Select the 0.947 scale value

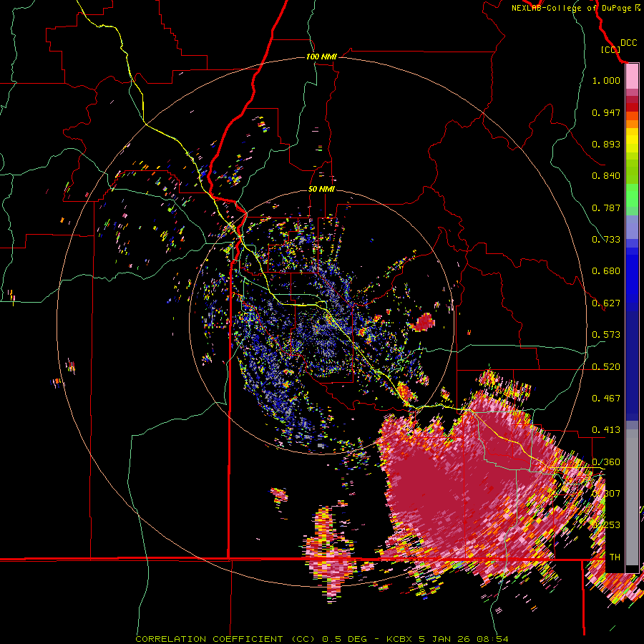point(606,112)
